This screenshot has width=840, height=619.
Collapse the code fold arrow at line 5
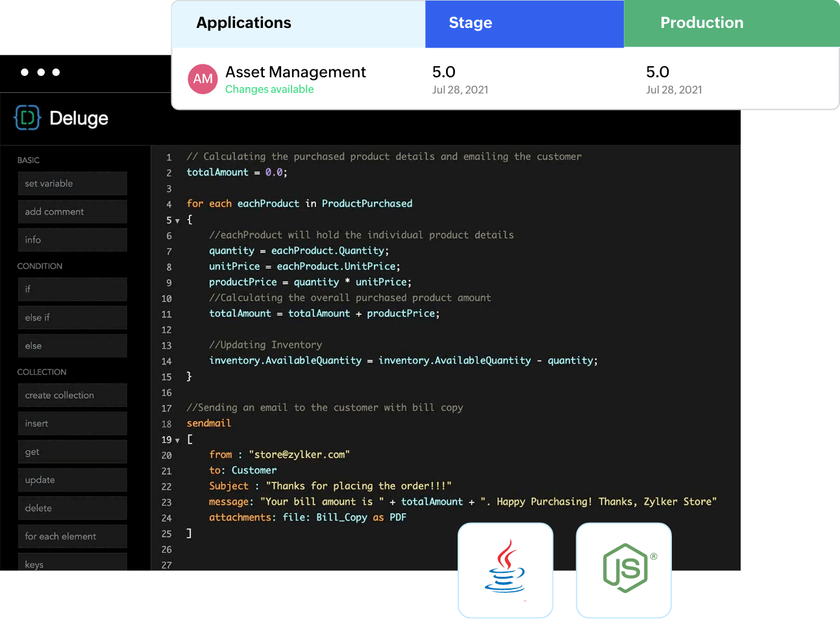pos(177,221)
